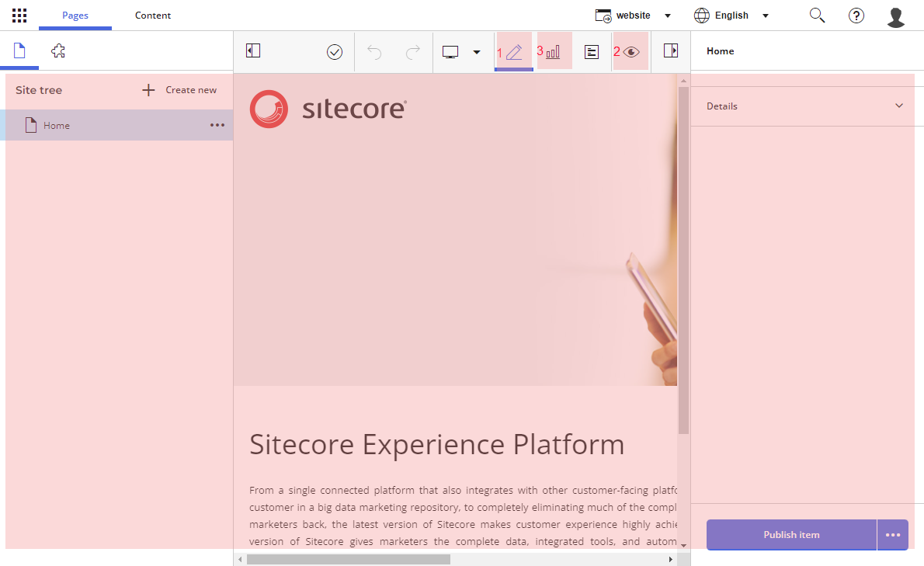Expand the Details section chevron
The height and width of the screenshot is (566, 924).
(x=898, y=106)
